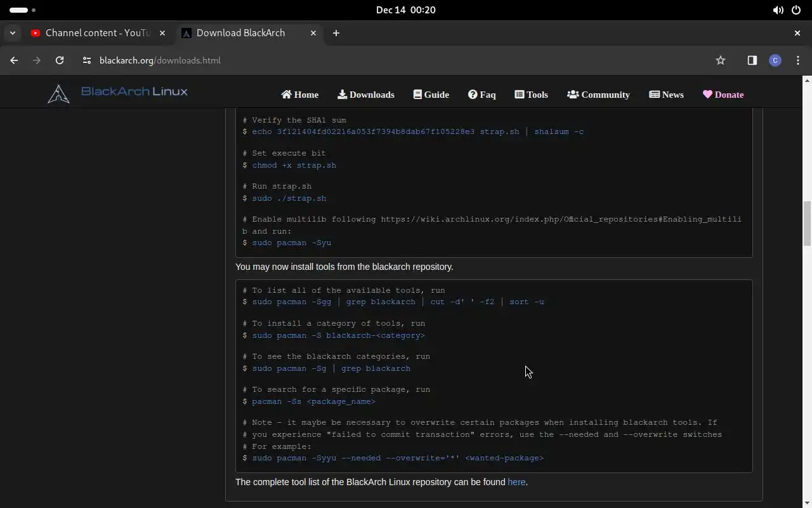Go back to the previous page
This screenshot has width=812, height=508.
tap(14, 60)
